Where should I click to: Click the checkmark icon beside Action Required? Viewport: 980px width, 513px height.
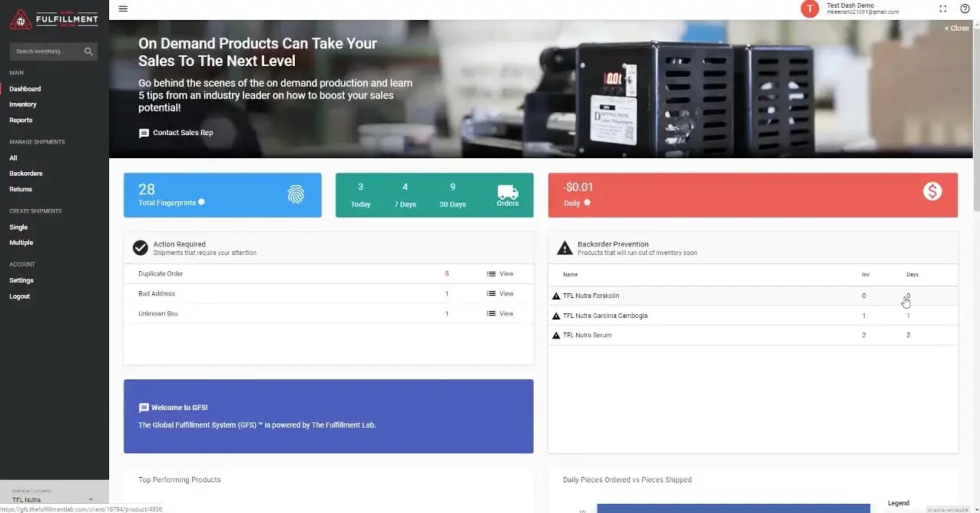(x=141, y=247)
